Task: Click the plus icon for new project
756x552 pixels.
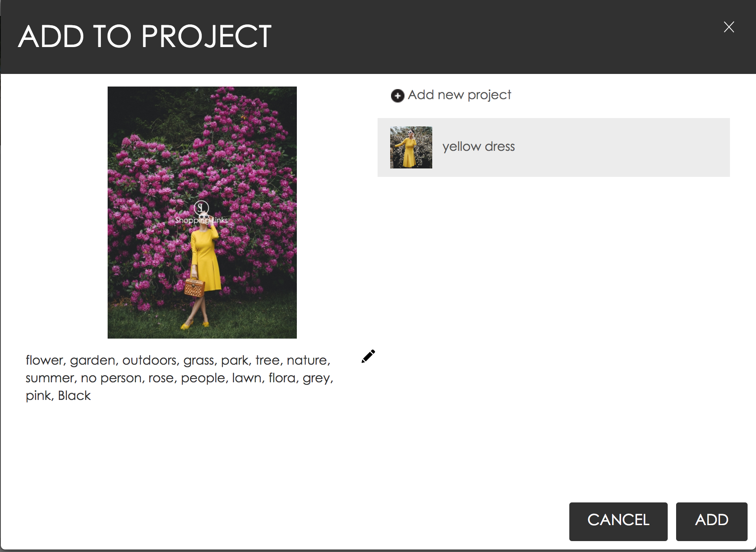Action: [397, 96]
